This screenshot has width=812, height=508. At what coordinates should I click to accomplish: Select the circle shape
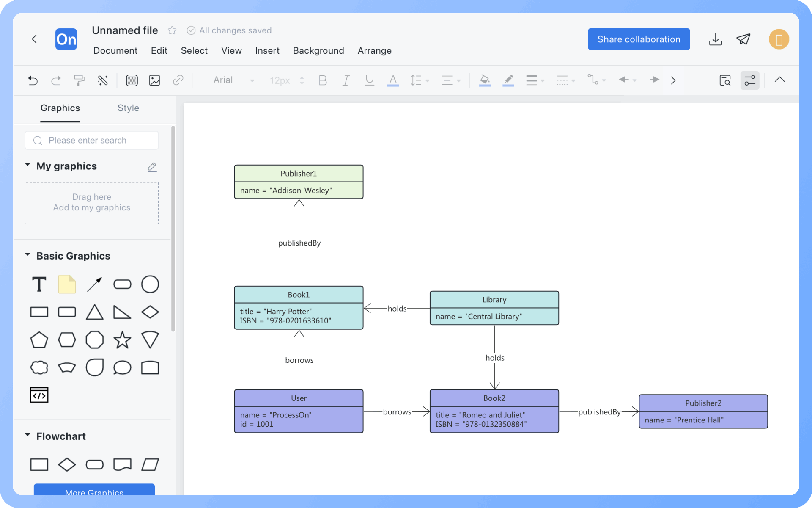tap(150, 284)
